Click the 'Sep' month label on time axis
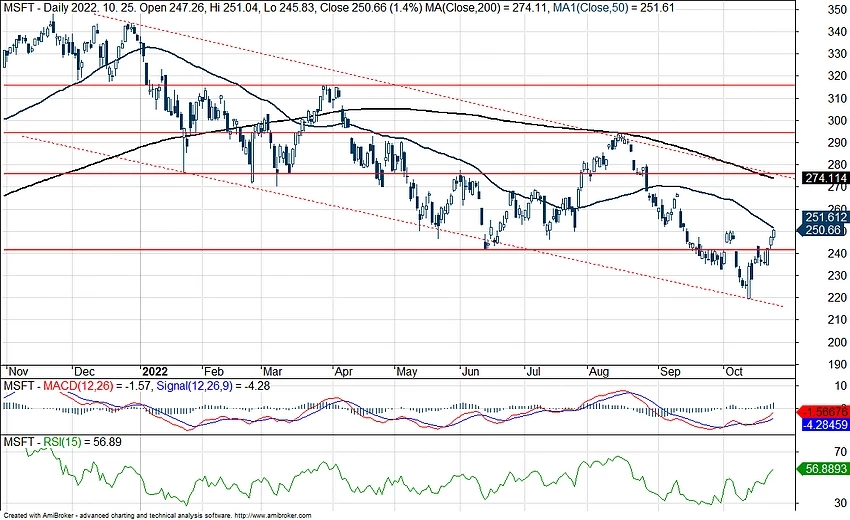Image resolution: width=850 pixels, height=520 pixels. click(670, 371)
